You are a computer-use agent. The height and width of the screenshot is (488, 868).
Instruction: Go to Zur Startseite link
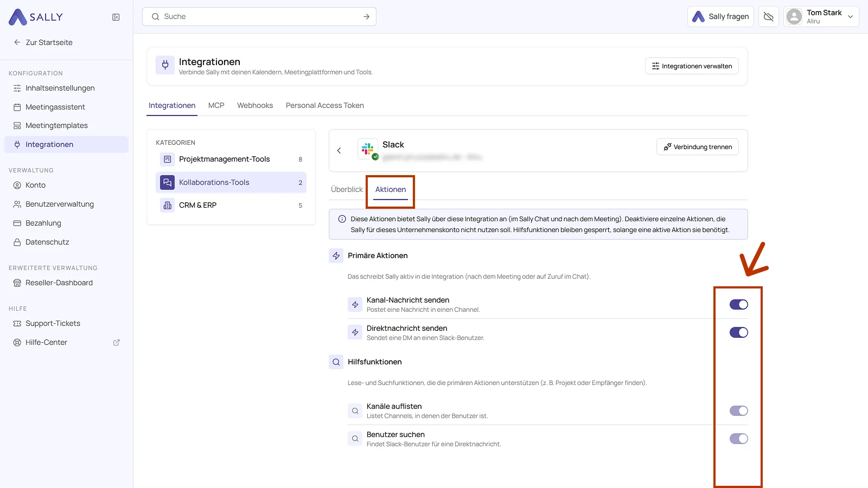pos(49,42)
